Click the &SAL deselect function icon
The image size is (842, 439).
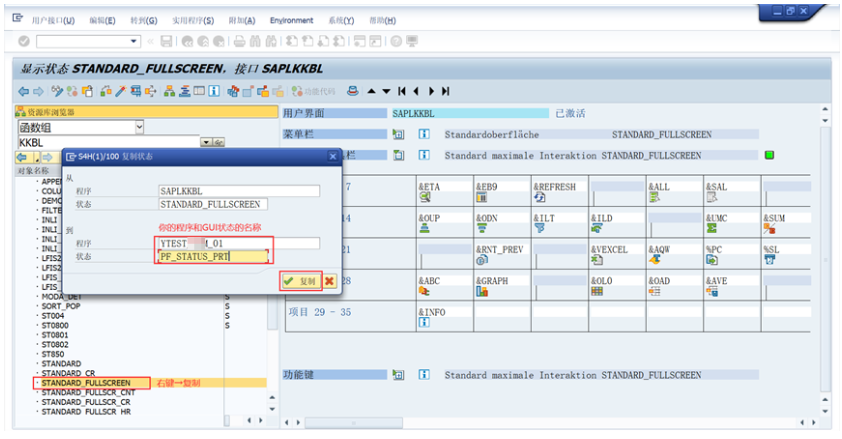click(x=712, y=197)
